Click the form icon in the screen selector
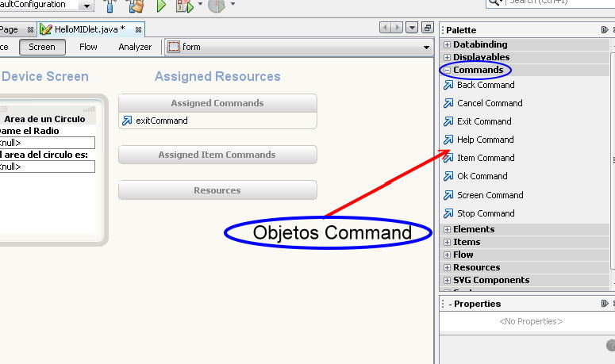 [174, 47]
